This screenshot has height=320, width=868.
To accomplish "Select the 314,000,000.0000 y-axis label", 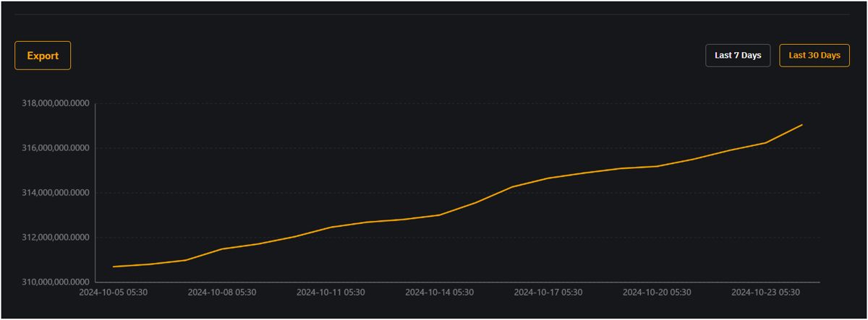I will 56,193.
